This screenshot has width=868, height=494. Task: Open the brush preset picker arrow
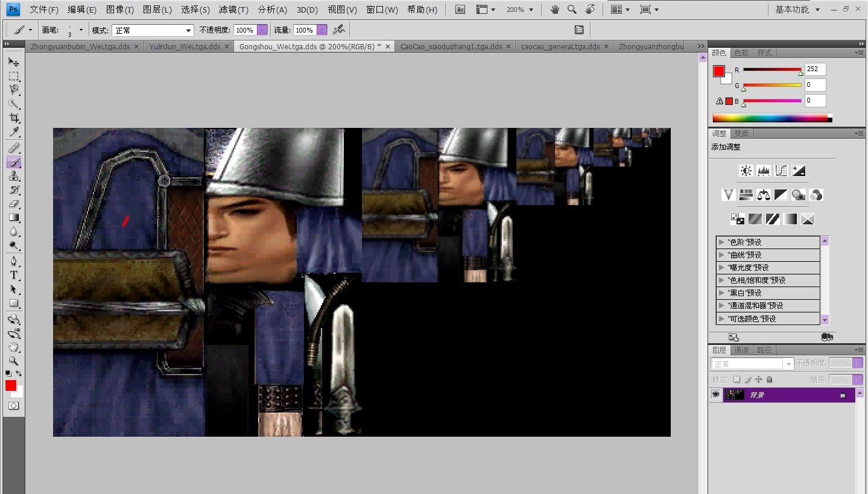(81, 30)
